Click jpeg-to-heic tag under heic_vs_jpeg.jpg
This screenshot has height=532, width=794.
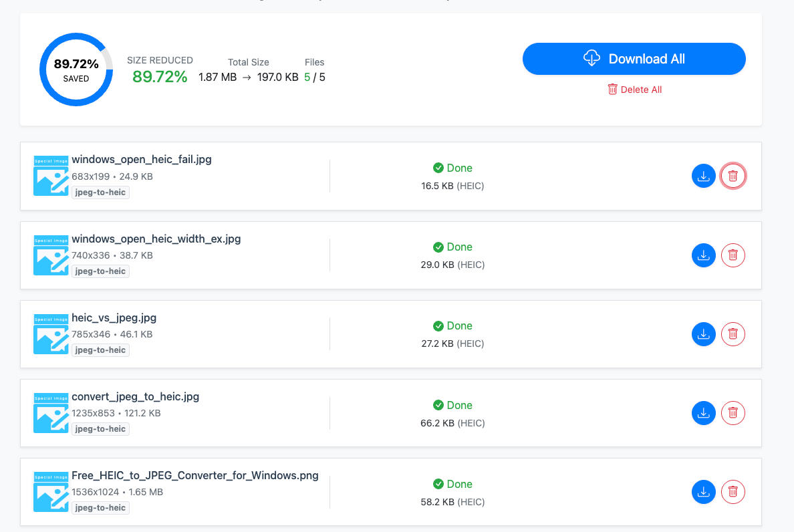point(100,350)
